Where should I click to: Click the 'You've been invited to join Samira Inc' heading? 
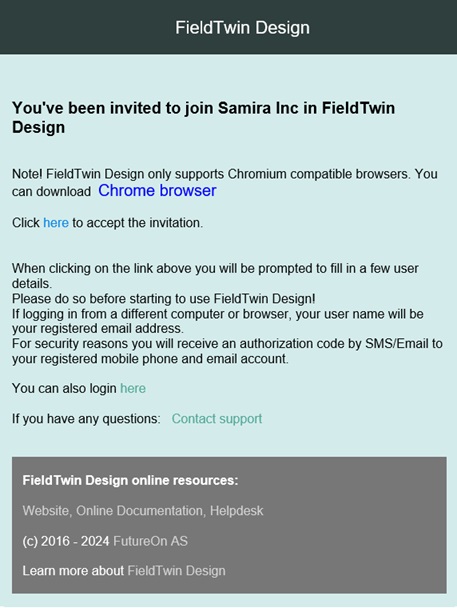203,117
